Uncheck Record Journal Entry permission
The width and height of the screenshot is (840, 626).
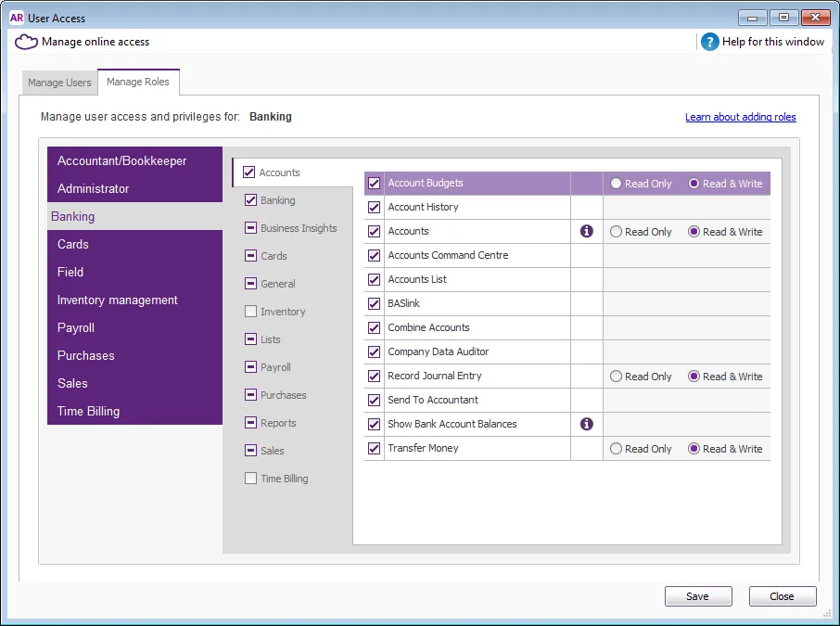[374, 377]
